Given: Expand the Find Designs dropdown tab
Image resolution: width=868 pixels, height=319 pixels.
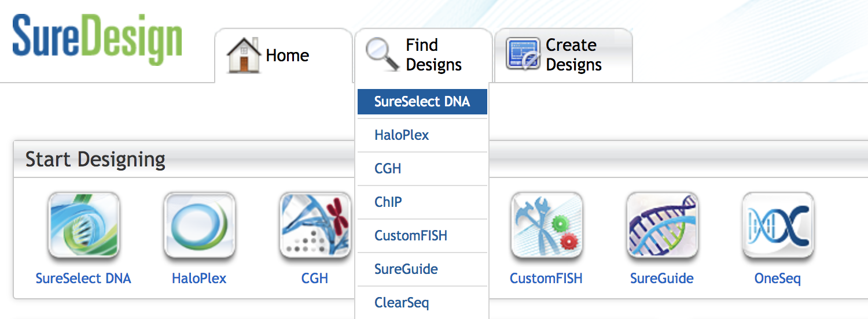Looking at the screenshot, I should pyautogui.click(x=424, y=55).
